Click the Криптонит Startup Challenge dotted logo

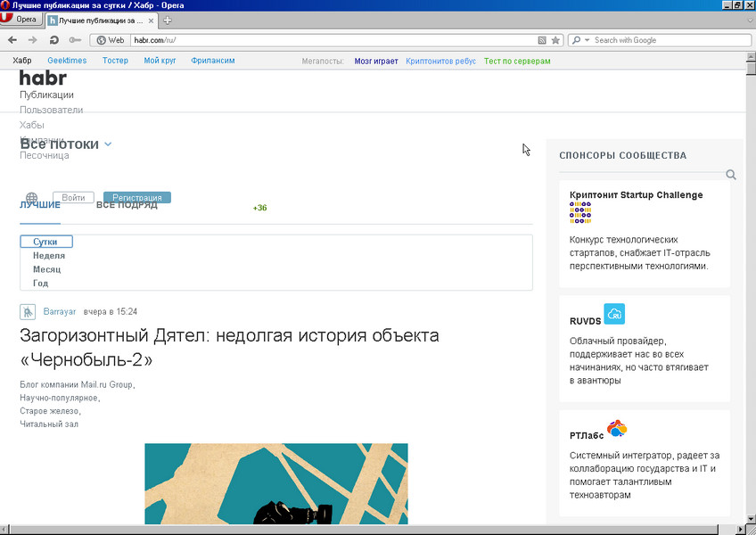coord(580,211)
